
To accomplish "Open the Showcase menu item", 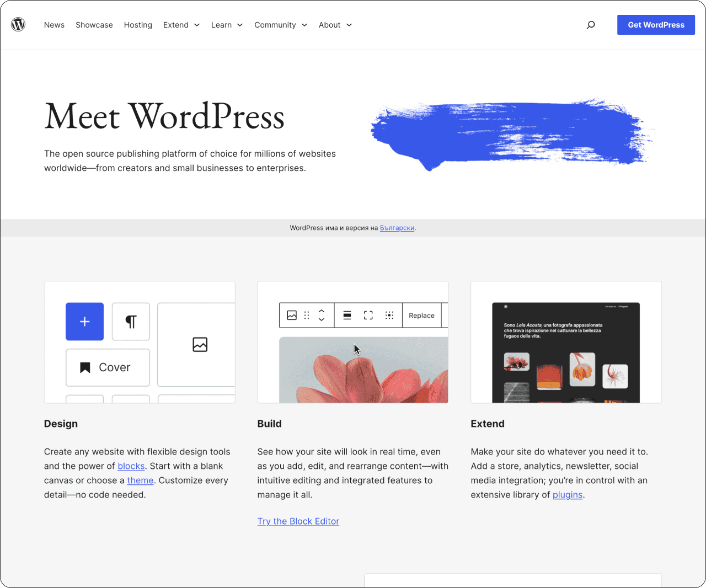I will click(x=94, y=25).
